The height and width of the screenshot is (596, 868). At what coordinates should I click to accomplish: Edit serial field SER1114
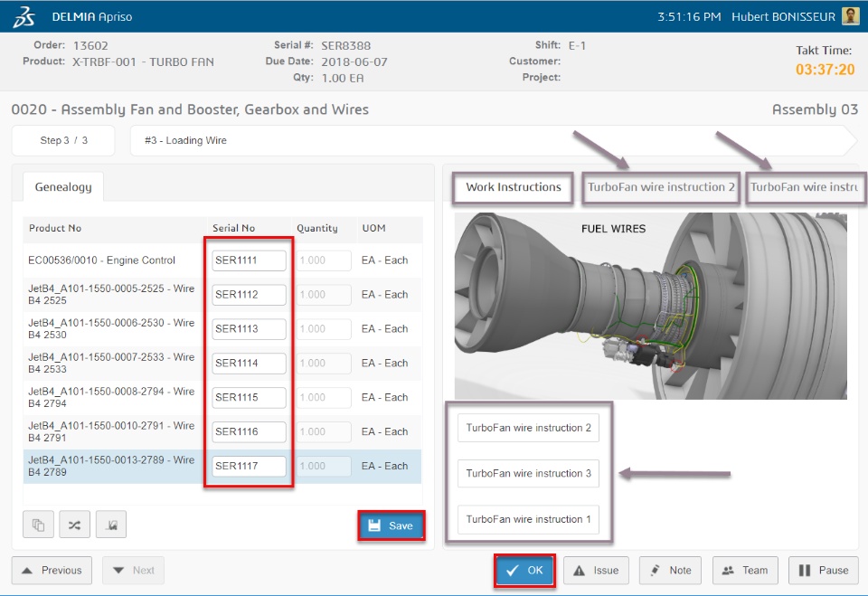coord(250,364)
